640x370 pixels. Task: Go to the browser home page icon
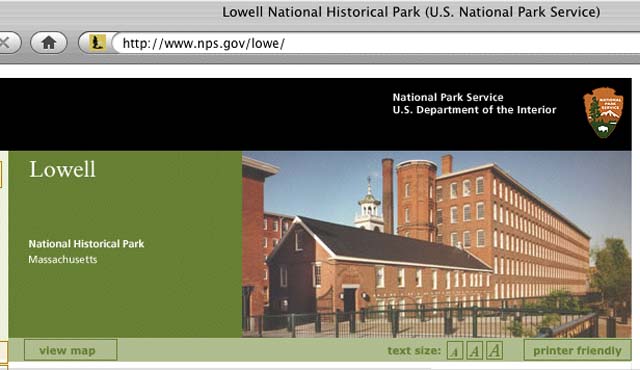(49, 43)
